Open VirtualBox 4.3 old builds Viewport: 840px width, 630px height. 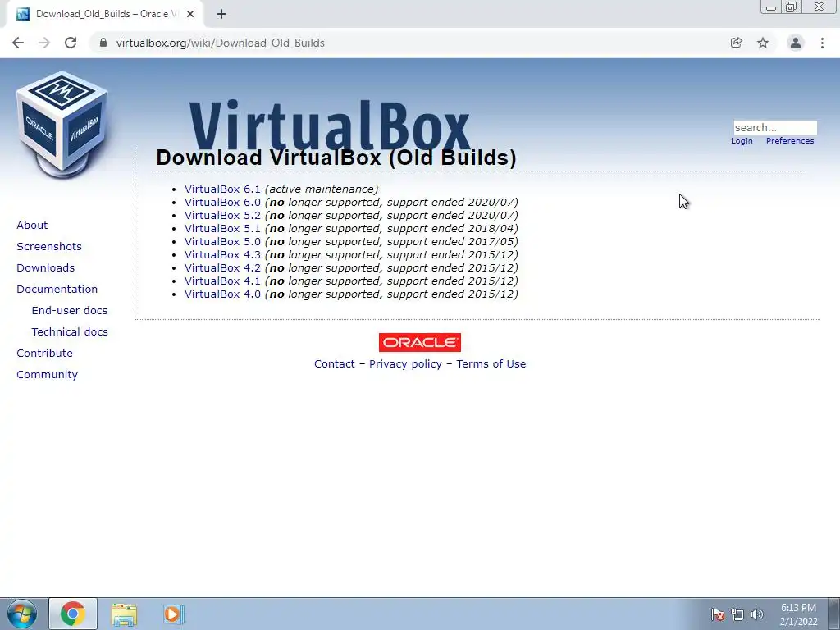click(222, 254)
